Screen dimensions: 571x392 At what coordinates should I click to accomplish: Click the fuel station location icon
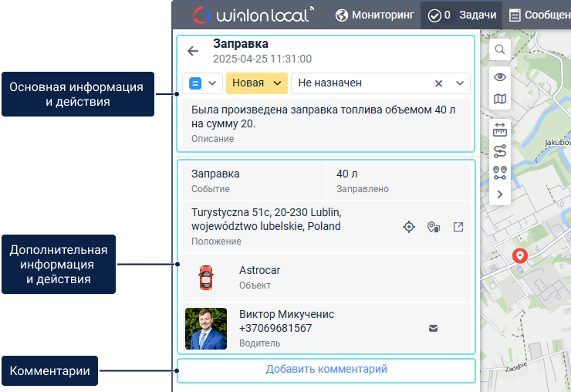click(x=434, y=227)
